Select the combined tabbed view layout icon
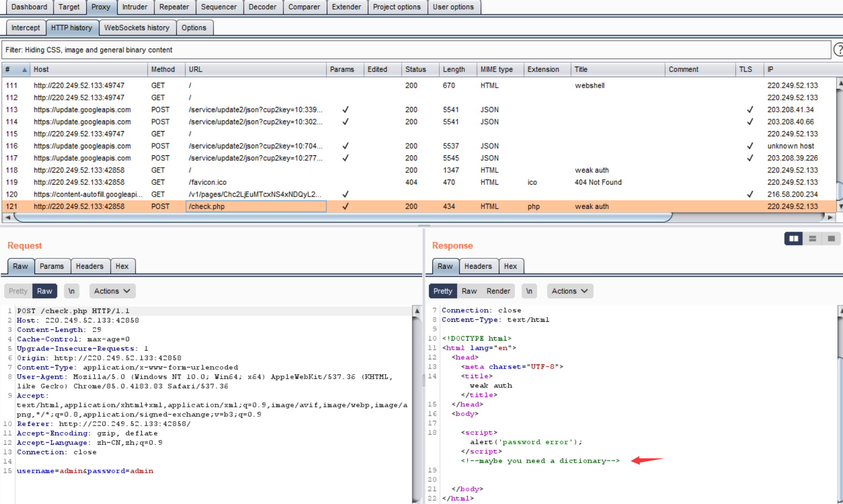This screenshot has width=843, height=504. [831, 239]
